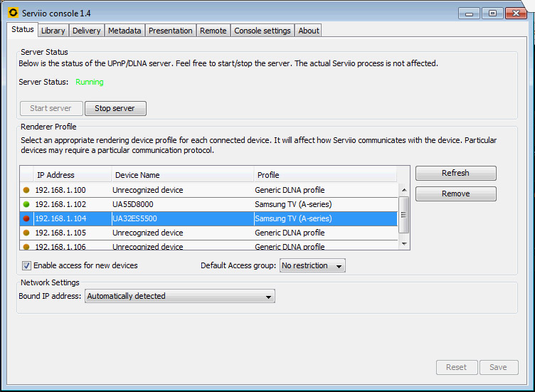Screen dimensions: 535x392
Task: Click the device list scroll up arrow
Action: coord(404,190)
